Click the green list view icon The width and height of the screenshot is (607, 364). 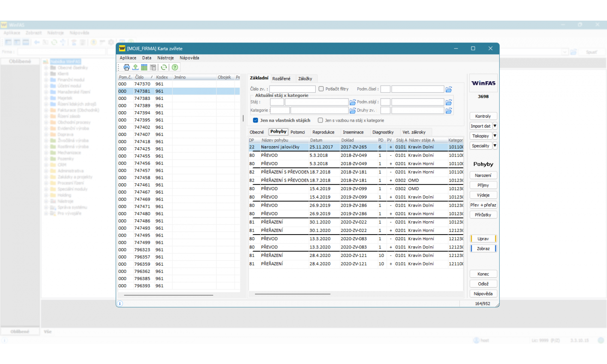[144, 68]
